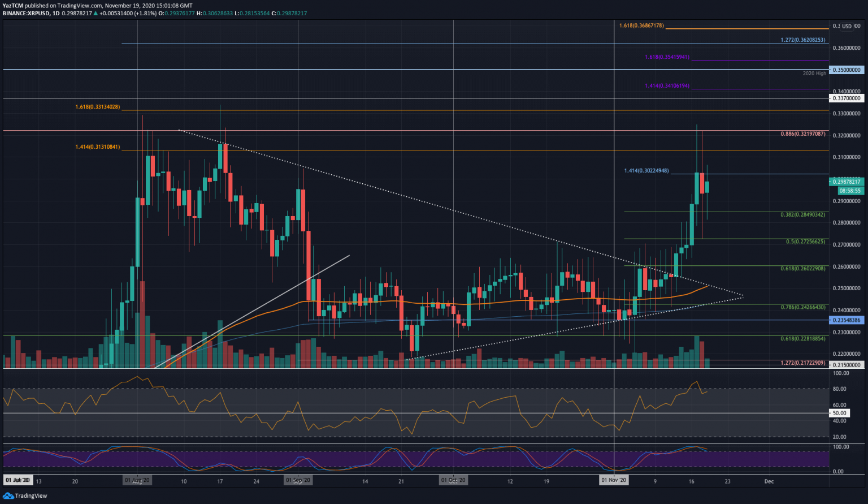Click the current price label 0.29878217

coord(846,182)
